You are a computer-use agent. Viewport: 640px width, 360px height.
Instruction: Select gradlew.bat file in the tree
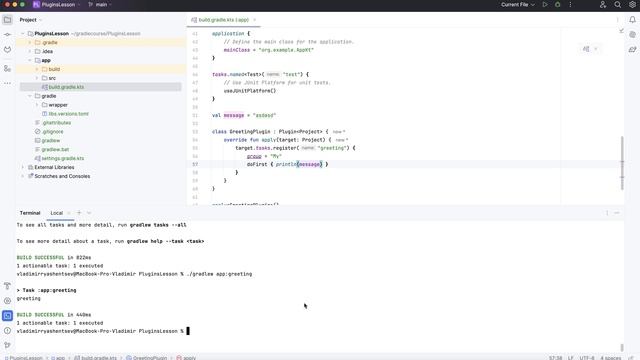point(55,150)
